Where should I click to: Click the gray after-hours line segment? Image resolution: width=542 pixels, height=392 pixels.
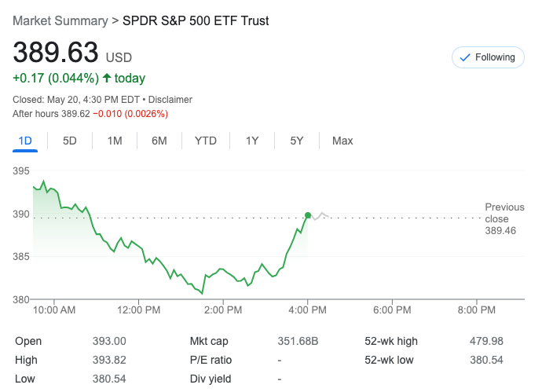pos(320,216)
